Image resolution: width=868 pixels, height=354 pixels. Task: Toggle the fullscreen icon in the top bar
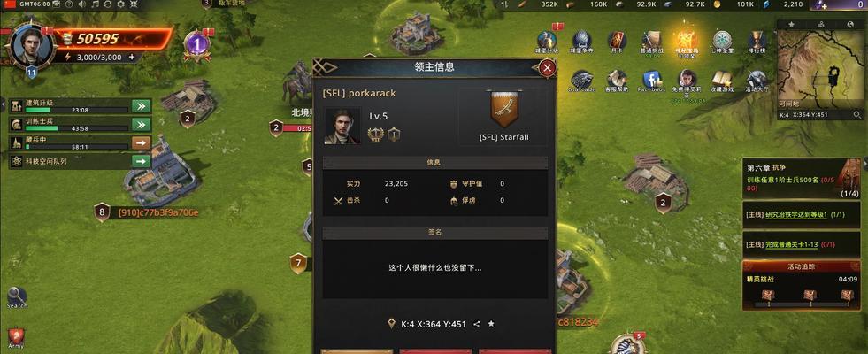[x=134, y=4]
